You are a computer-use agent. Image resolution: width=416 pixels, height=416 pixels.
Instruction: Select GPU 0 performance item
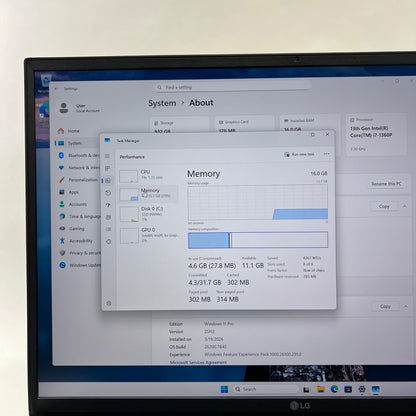coord(149,235)
